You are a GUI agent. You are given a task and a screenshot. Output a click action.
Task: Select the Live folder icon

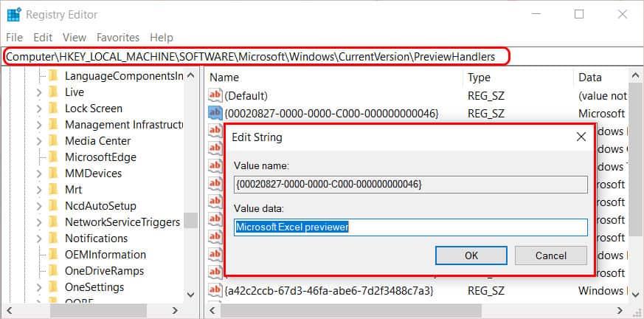click(x=53, y=92)
